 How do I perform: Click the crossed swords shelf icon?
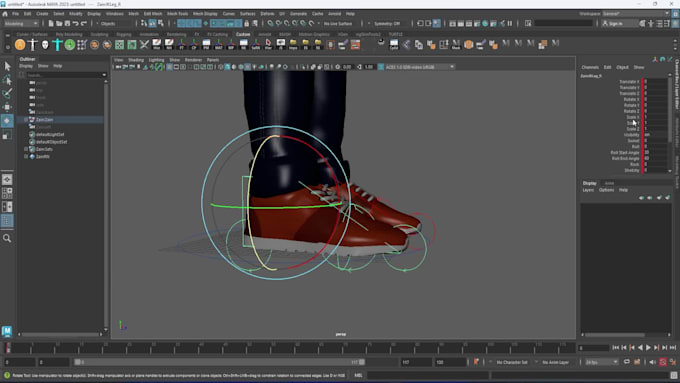(x=144, y=44)
